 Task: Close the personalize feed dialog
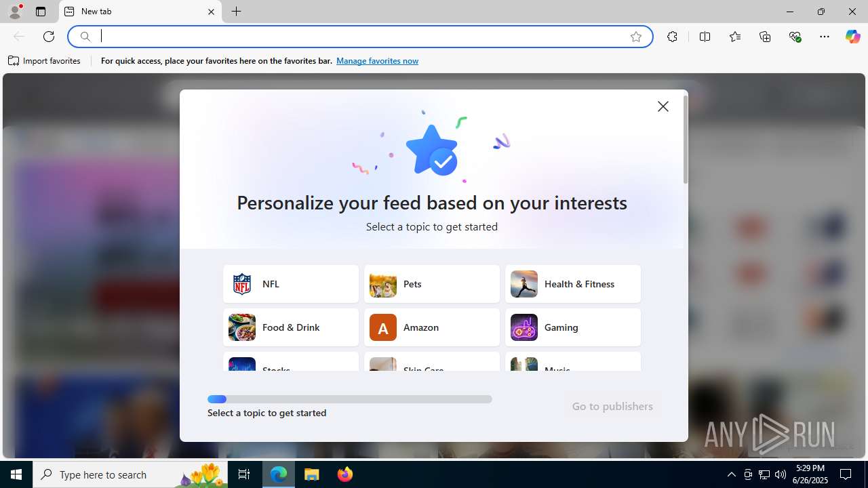tap(663, 106)
